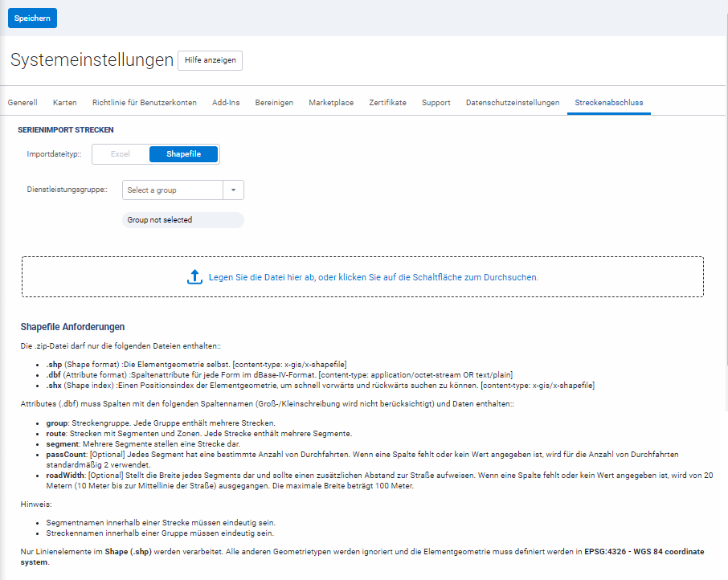Switch to the Support tab

tap(436, 102)
